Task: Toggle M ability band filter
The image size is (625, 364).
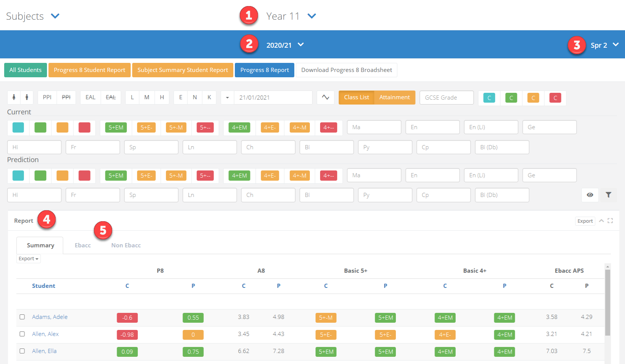Action: (x=147, y=97)
